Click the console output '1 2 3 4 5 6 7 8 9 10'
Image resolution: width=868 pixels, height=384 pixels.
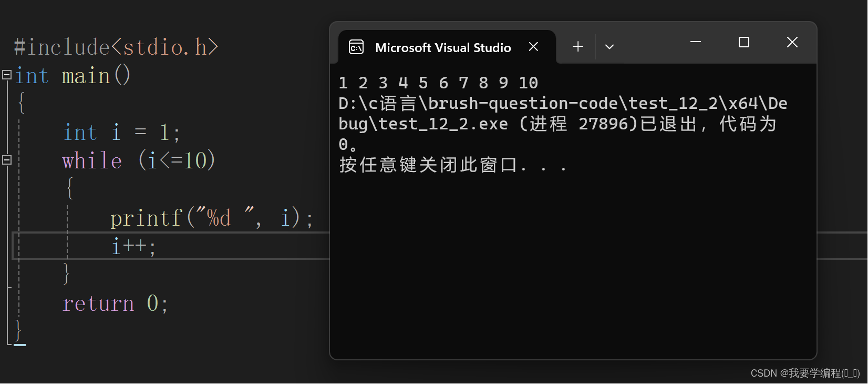click(438, 83)
